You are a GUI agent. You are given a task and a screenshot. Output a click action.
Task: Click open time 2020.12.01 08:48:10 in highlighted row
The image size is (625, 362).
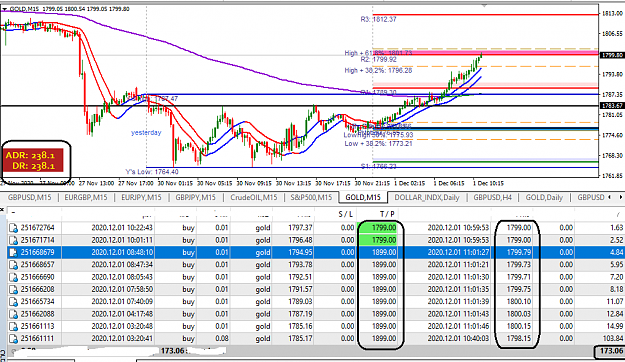(122, 253)
